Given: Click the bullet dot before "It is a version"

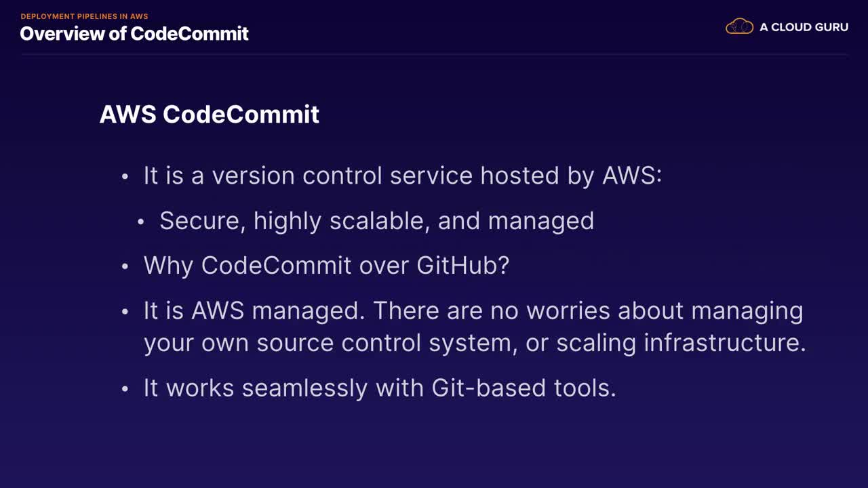Looking at the screenshot, I should coord(125,177).
